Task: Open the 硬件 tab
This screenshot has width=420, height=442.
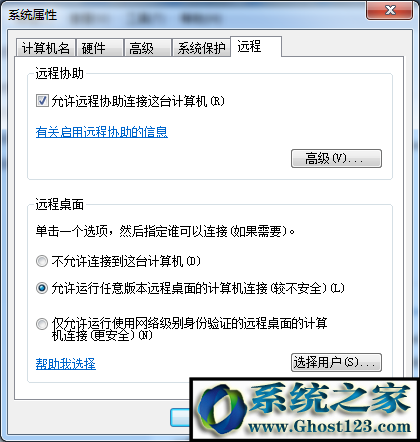Action: pos(100,48)
